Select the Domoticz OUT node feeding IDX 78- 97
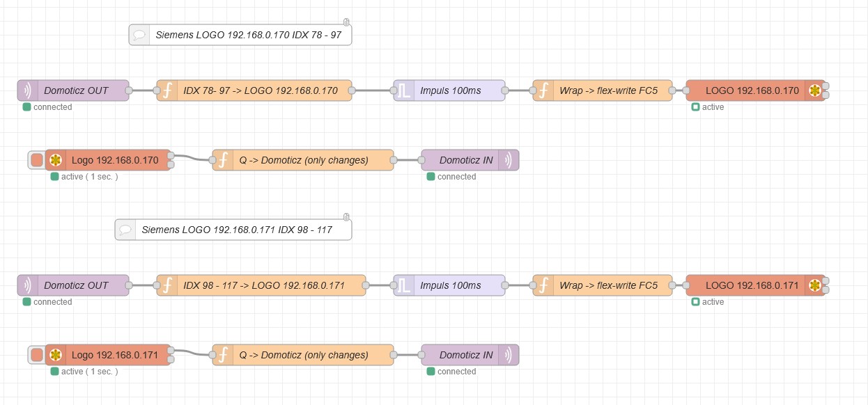Image resolution: width=868 pixels, height=405 pixels. pos(76,90)
